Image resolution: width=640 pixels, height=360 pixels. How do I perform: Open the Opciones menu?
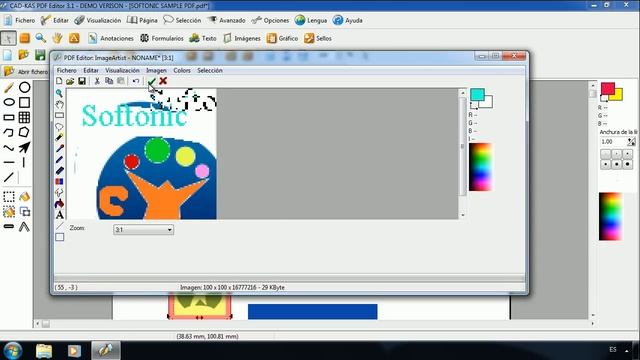pyautogui.click(x=270, y=20)
